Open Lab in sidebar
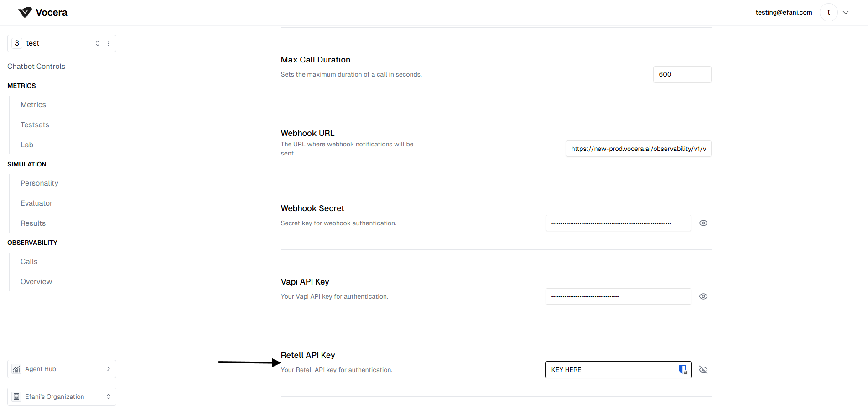This screenshot has width=868, height=414. pos(27,145)
